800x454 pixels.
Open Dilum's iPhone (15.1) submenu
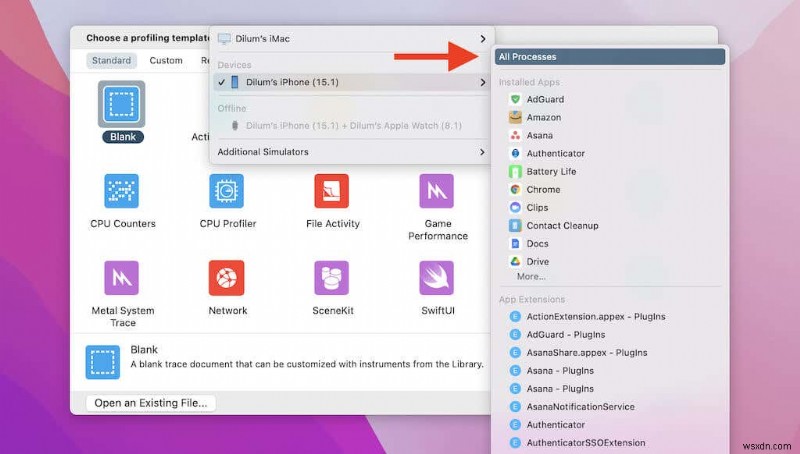pyautogui.click(x=351, y=82)
